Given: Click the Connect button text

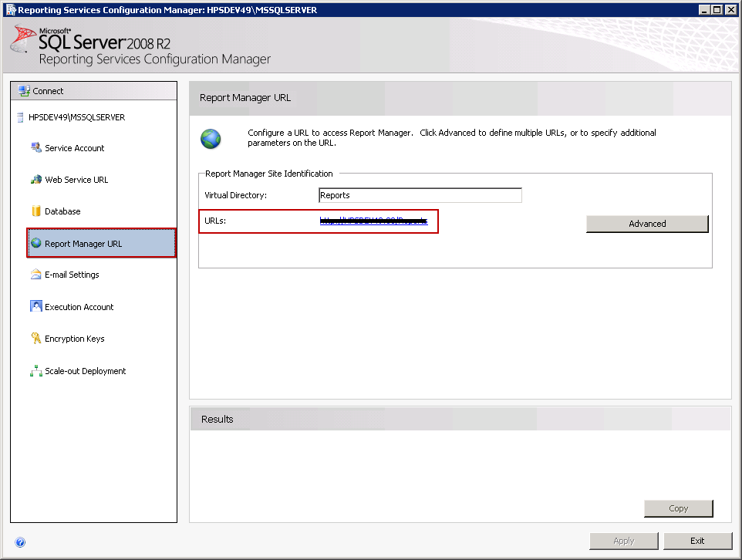Looking at the screenshot, I should click(48, 91).
